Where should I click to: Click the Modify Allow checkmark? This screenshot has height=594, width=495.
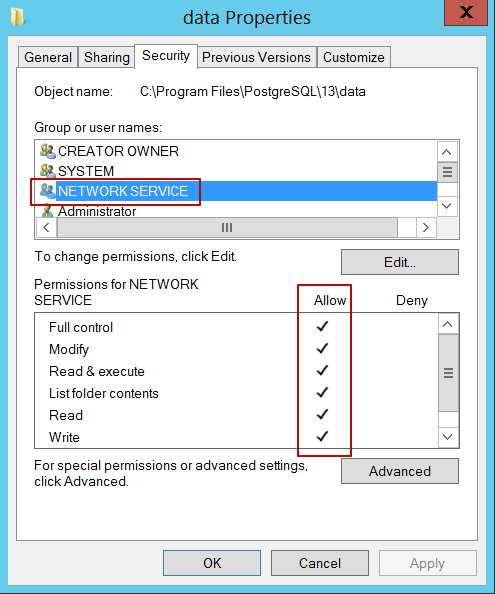pos(322,348)
